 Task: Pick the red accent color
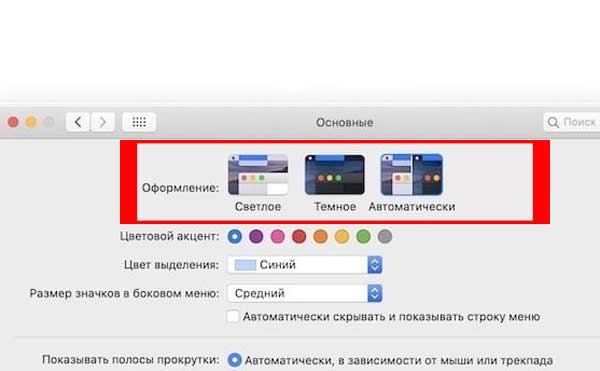pyautogui.click(x=299, y=236)
